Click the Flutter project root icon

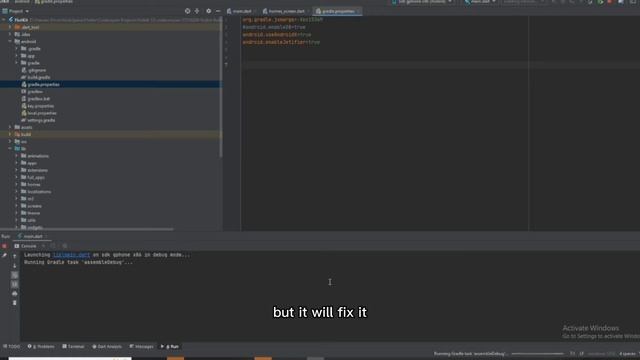(11, 20)
